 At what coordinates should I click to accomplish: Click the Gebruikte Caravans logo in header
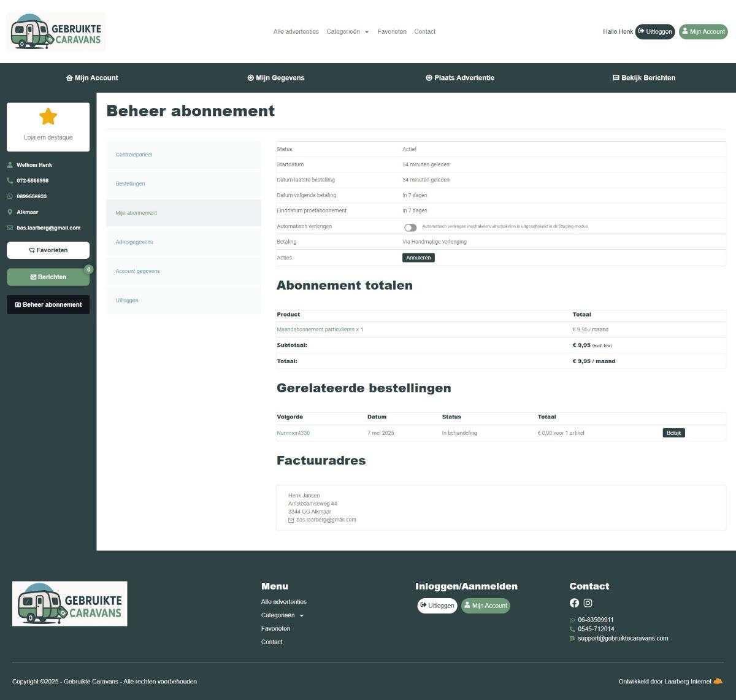point(56,32)
